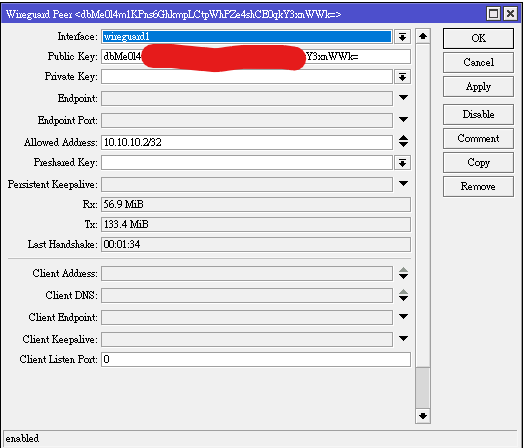The height and width of the screenshot is (448, 523).
Task: Click the disabled Persistent Keepalive field
Action: click(247, 184)
